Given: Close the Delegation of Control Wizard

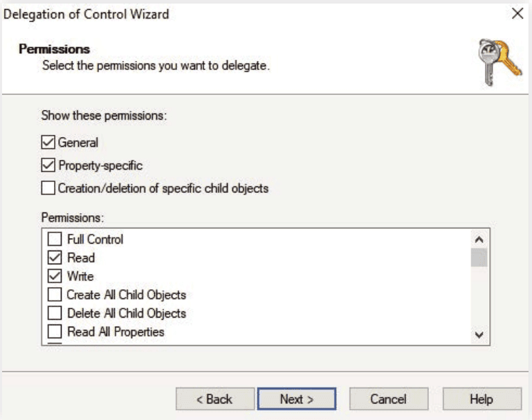Looking at the screenshot, I should pos(516,13).
